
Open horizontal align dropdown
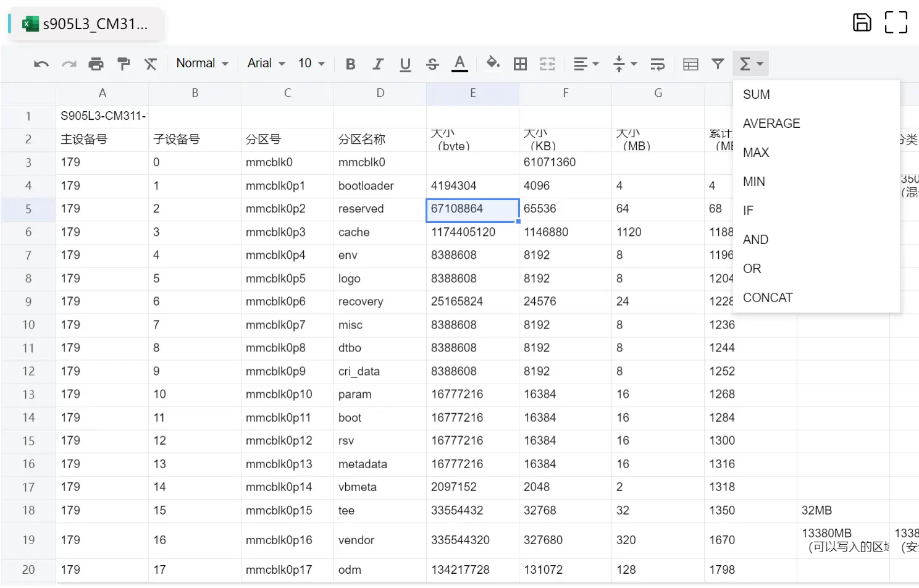tap(586, 64)
